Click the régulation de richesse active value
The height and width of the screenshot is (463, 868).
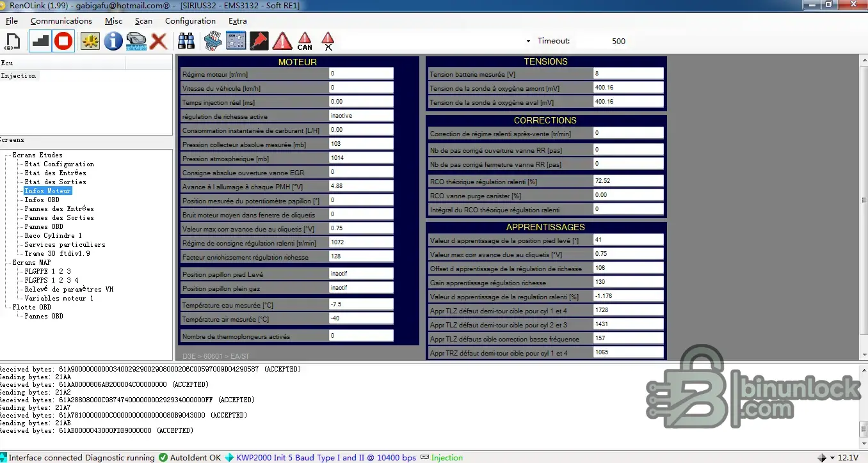coord(361,116)
